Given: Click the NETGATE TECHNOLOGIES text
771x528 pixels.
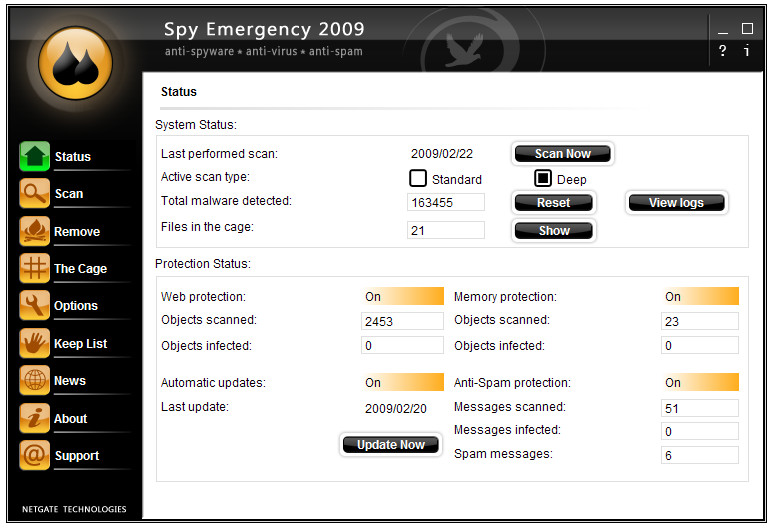Looking at the screenshot, I should (74, 509).
